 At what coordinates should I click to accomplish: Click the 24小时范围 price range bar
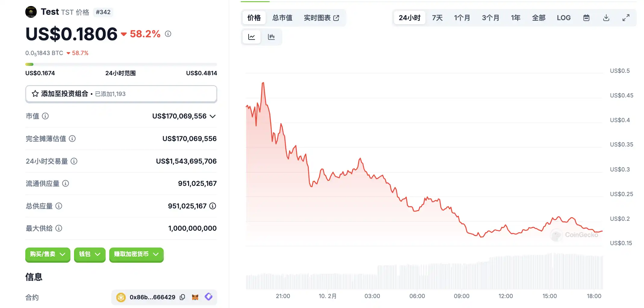click(x=121, y=64)
